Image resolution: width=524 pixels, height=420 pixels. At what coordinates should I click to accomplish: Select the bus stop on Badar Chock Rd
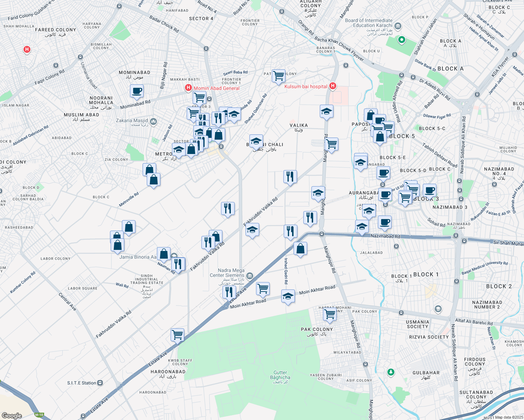206,48
